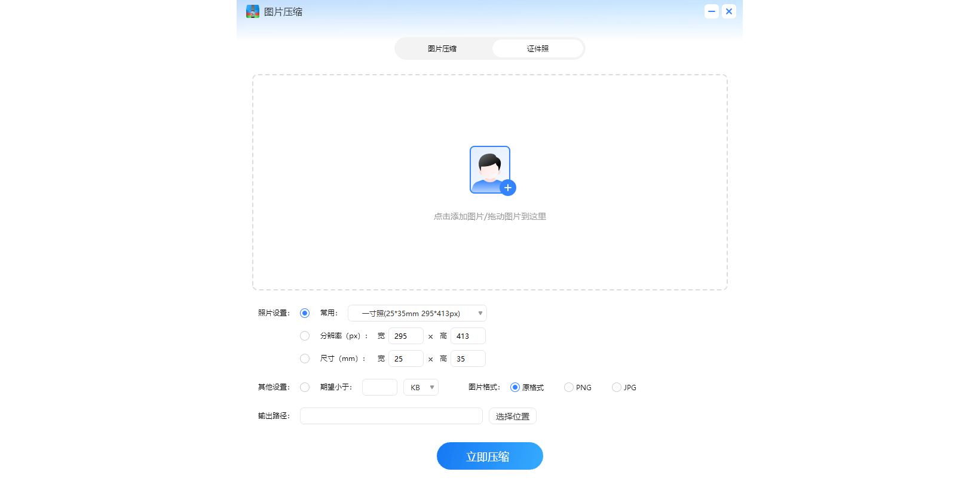Select the 尺寸 (mm) radio option

tap(305, 359)
